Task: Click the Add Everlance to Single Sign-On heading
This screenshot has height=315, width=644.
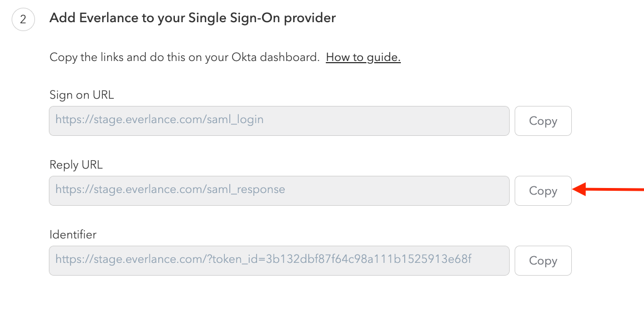Action: (193, 18)
